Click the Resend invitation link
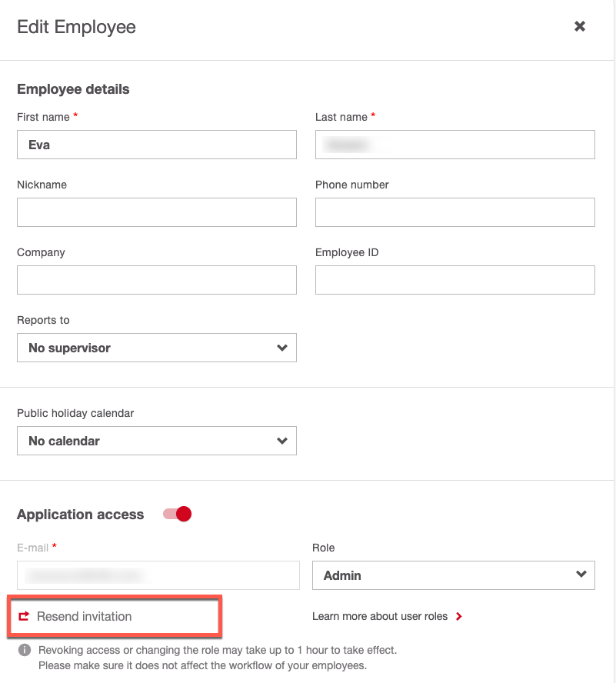Screen dimensions: 616x683 [84, 616]
